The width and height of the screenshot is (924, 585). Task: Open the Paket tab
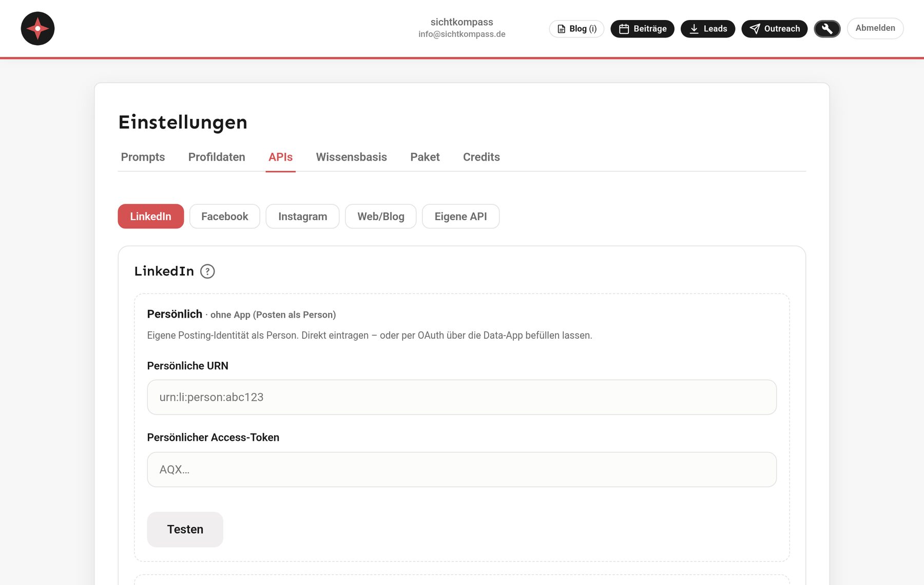point(425,157)
